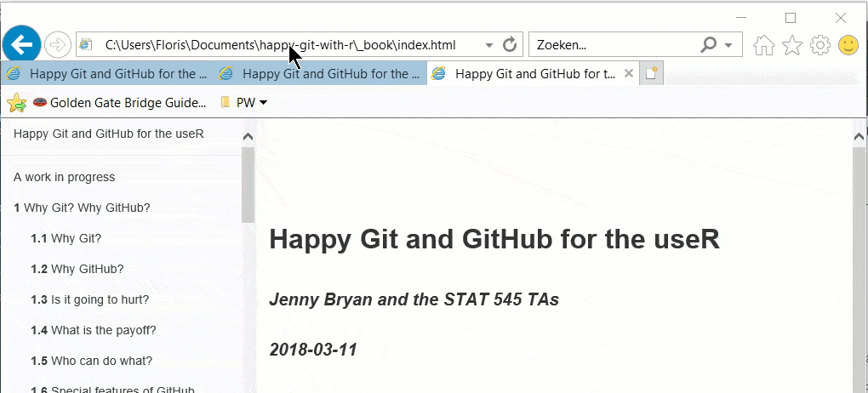Open Favorites star icon
This screenshot has height=393, width=868.
[792, 45]
